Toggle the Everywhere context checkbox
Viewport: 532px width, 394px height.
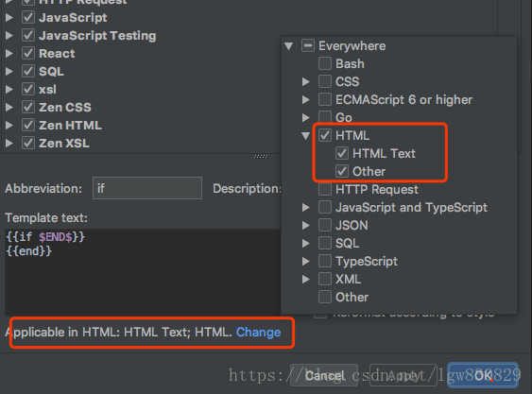pos(308,45)
